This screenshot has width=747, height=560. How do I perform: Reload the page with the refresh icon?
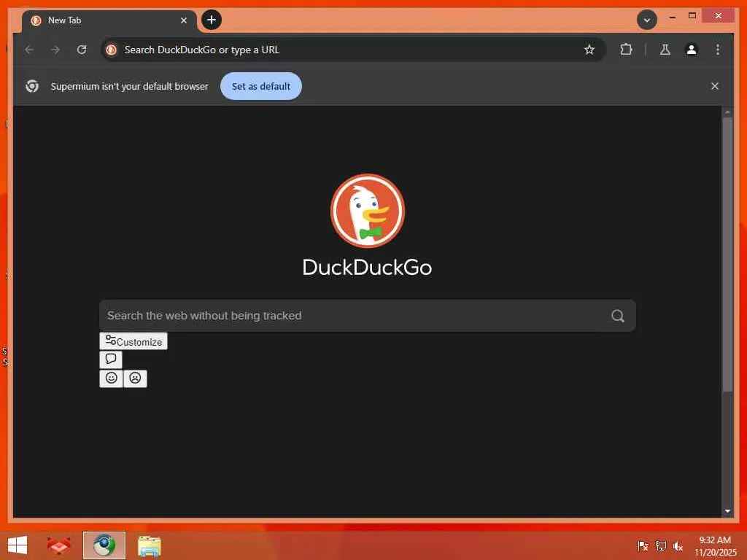[x=82, y=50]
